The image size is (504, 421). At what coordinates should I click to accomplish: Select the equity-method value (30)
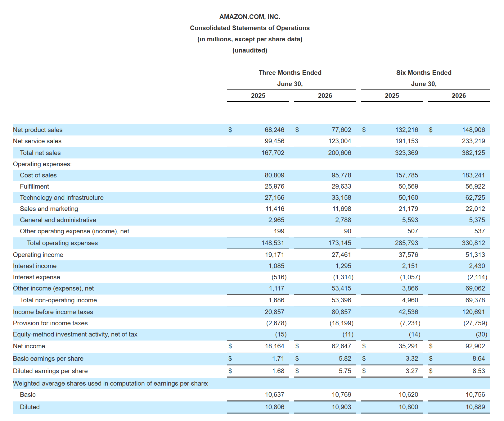(481, 334)
